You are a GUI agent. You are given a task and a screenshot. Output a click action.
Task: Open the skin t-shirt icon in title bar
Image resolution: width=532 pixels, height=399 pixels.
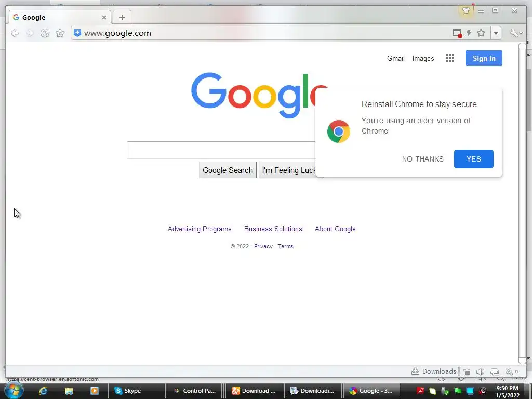click(x=466, y=10)
